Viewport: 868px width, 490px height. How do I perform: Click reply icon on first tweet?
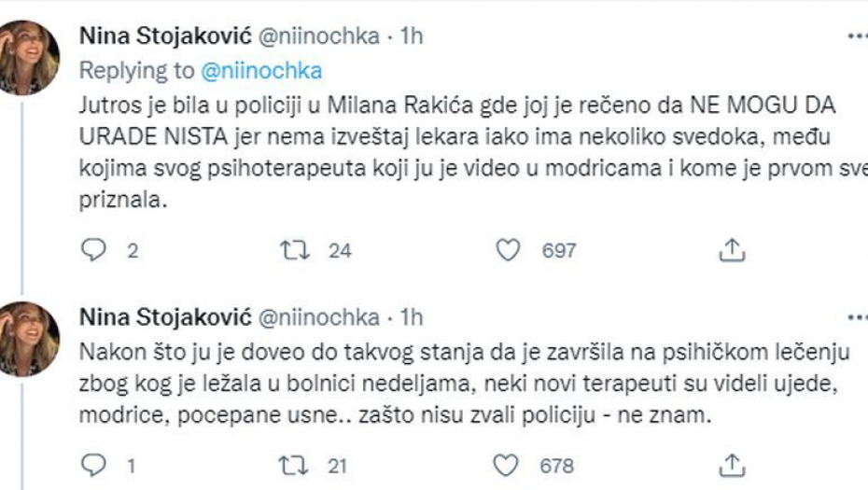pos(95,249)
